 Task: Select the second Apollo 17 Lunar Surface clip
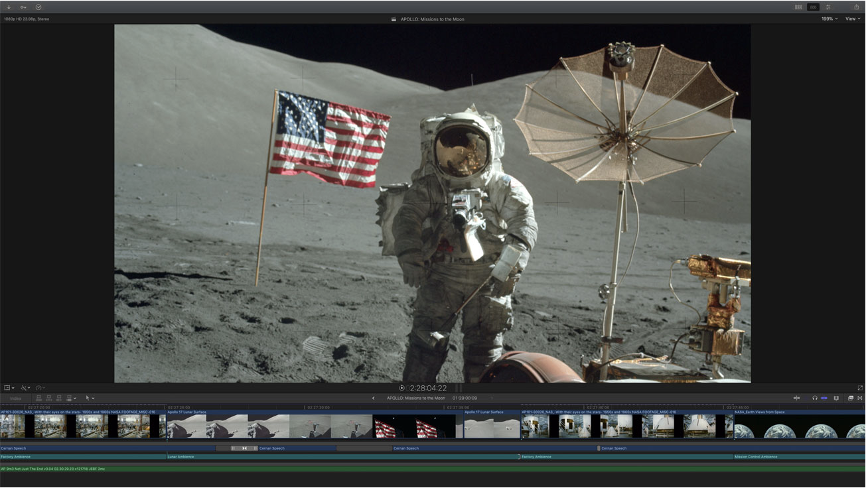492,424
